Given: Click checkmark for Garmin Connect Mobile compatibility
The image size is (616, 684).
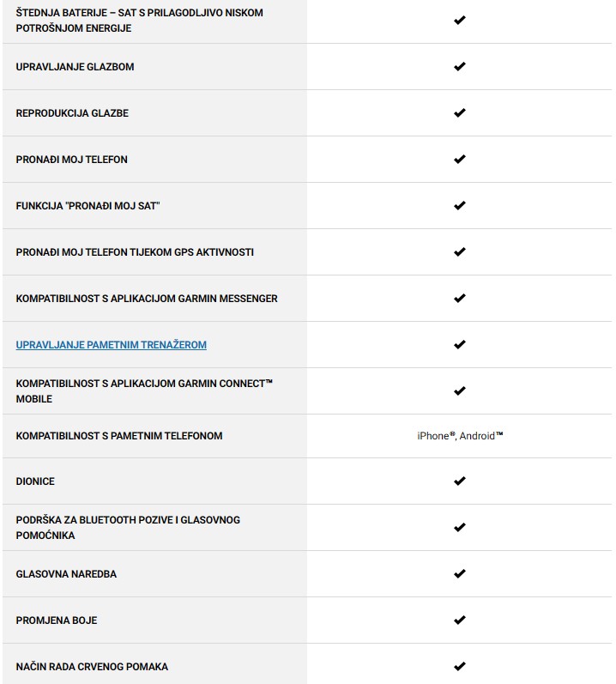Looking at the screenshot, I should coord(459,390).
